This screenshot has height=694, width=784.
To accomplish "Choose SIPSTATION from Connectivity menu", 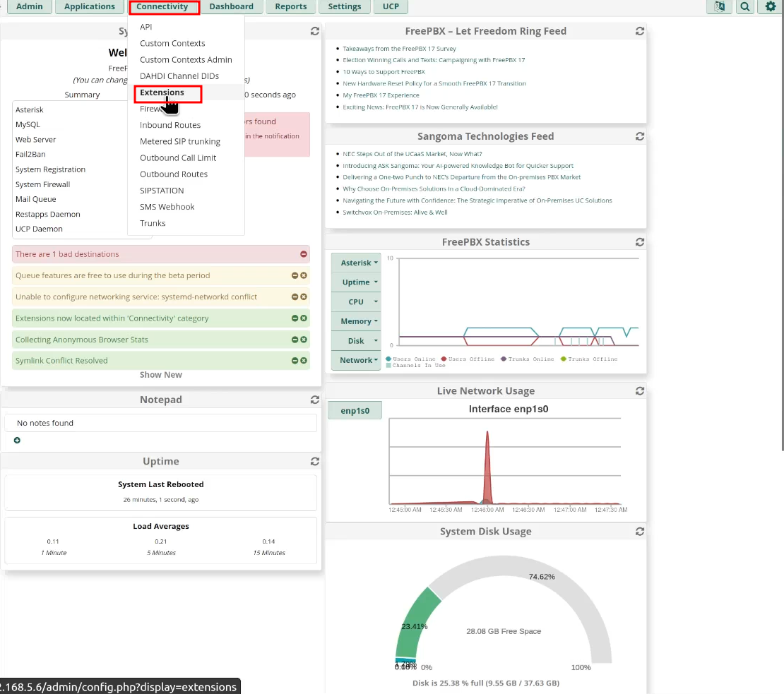I will click(x=162, y=191).
